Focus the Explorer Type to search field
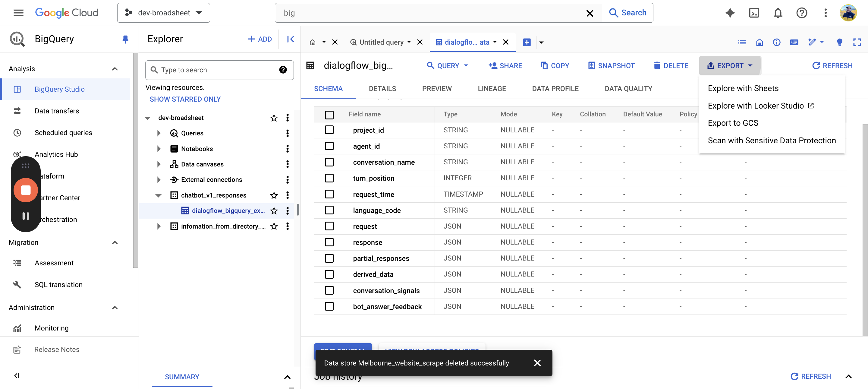Image resolution: width=868 pixels, height=389 pixels. [219, 70]
